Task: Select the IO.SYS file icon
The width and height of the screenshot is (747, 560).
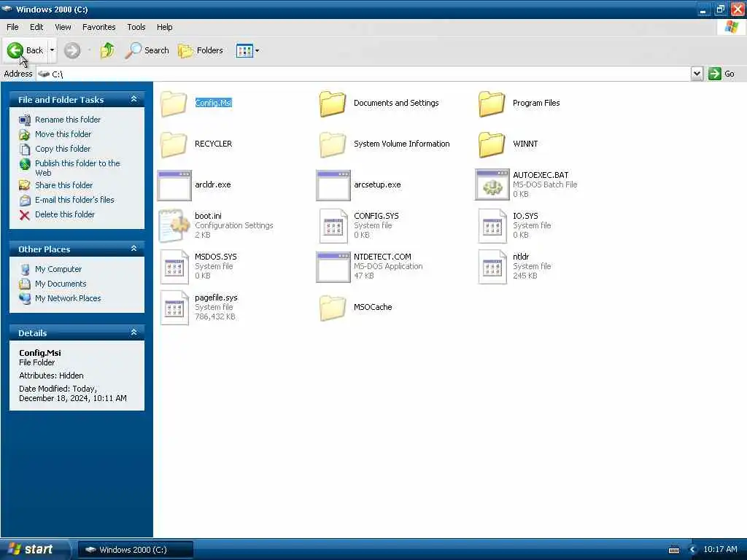Action: (492, 226)
